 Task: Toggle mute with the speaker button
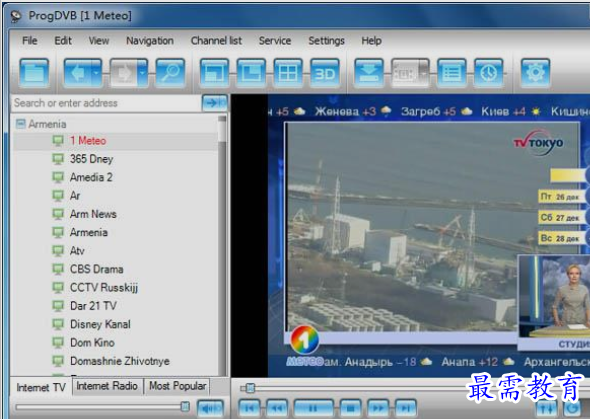click(210, 408)
